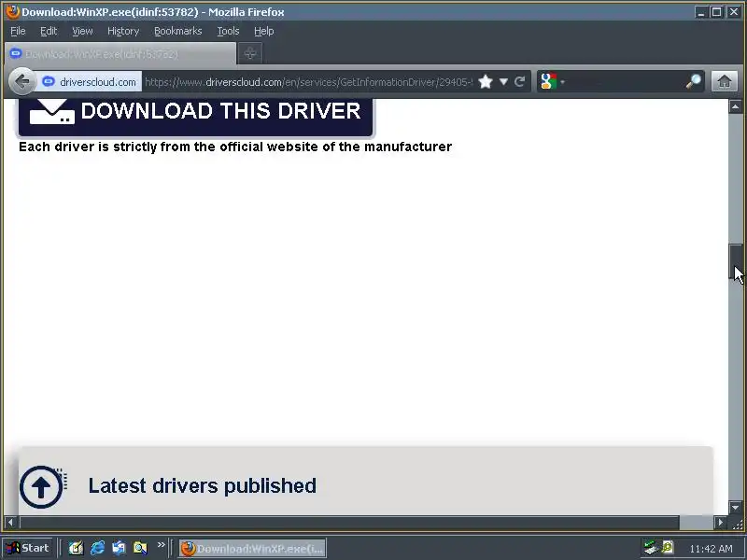Click the folder search quick launch icon
747x560 pixels.
pos(140,548)
